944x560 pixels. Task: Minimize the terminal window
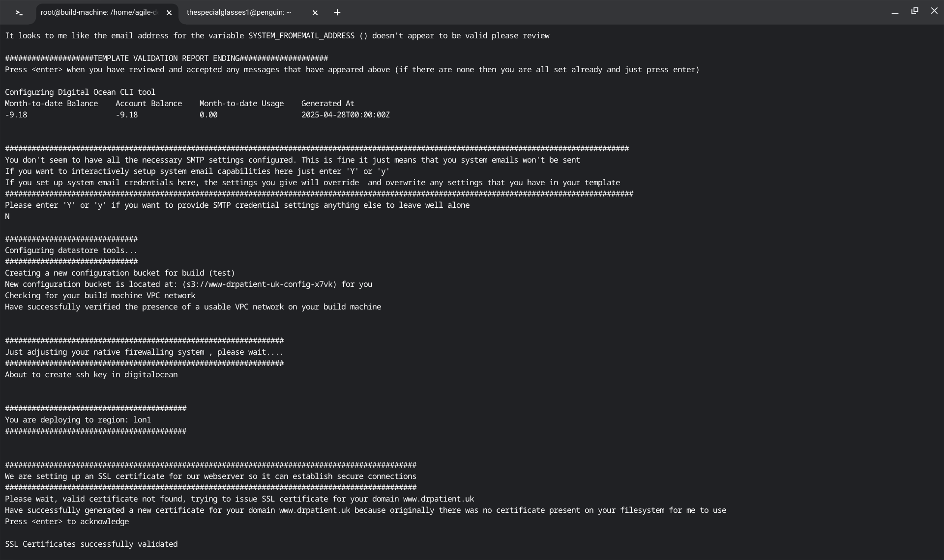click(895, 12)
